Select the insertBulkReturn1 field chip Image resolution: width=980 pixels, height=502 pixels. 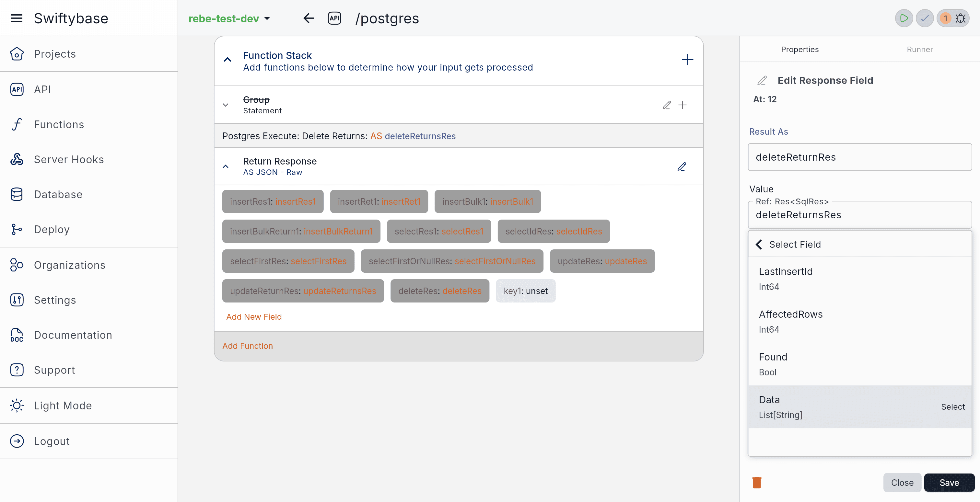(x=301, y=231)
